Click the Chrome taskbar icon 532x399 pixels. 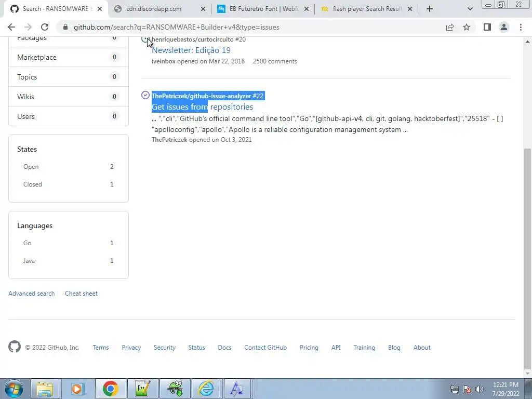[110, 389]
